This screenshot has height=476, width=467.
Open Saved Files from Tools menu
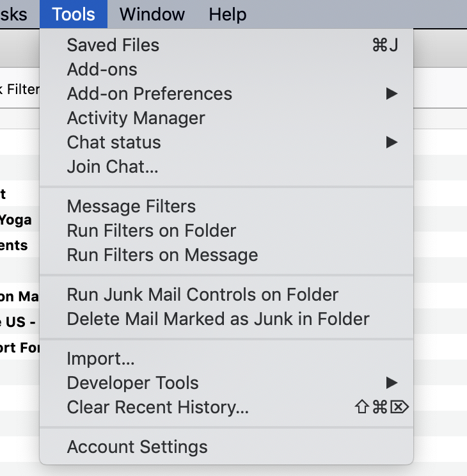pos(113,45)
